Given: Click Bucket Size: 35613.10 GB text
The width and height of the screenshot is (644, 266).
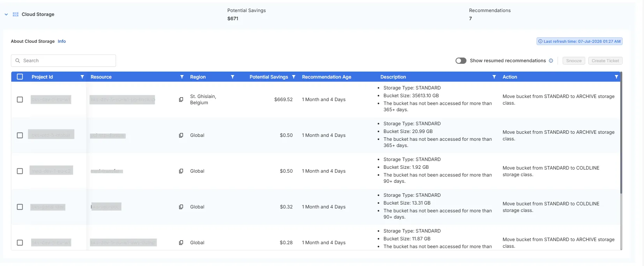Looking at the screenshot, I should click(411, 96).
